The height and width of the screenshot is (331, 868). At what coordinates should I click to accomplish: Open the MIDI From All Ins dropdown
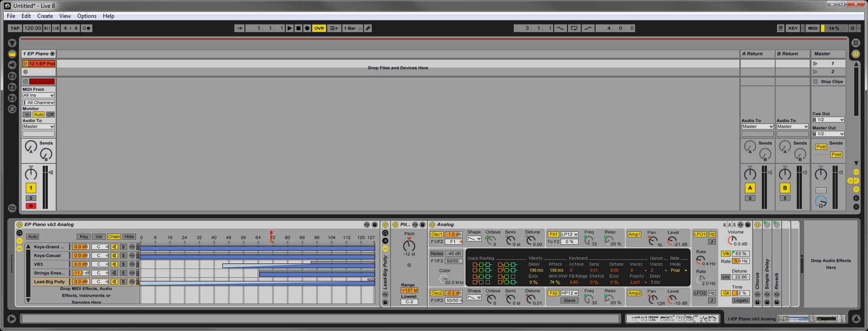pyautogui.click(x=39, y=95)
